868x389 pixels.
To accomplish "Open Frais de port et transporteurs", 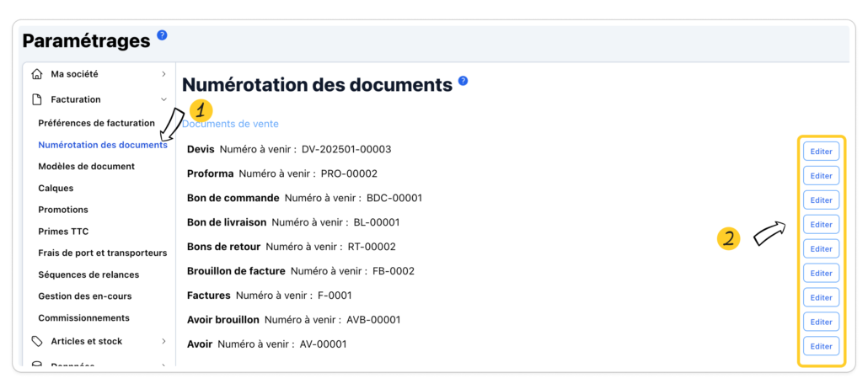I will [102, 253].
